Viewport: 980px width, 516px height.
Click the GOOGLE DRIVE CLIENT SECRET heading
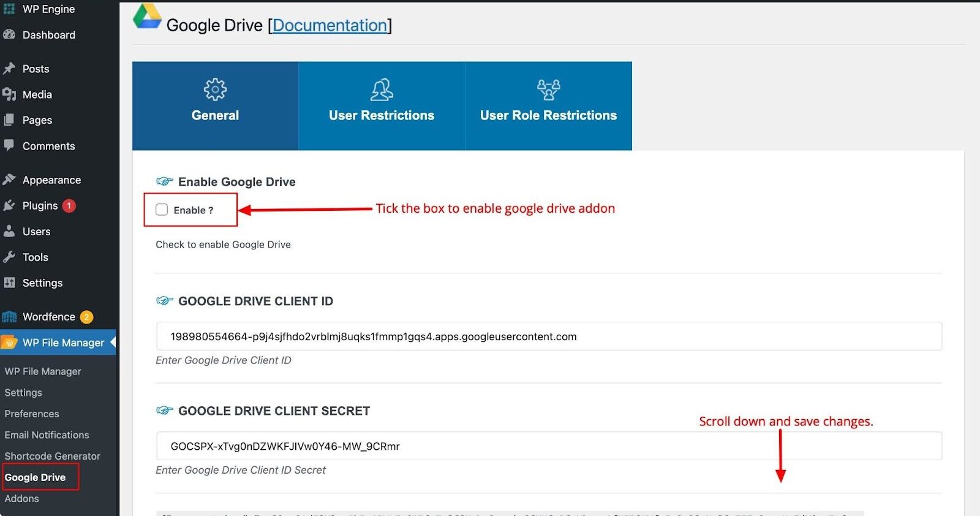(x=274, y=411)
